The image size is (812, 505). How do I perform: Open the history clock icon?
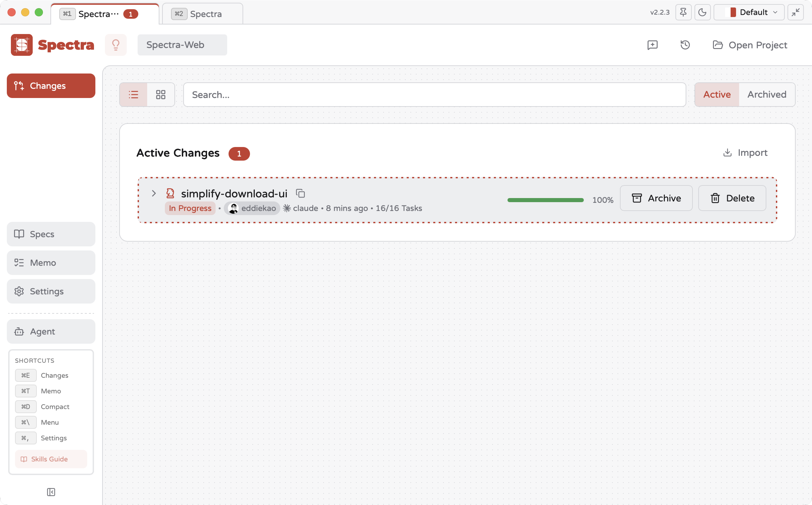685,45
